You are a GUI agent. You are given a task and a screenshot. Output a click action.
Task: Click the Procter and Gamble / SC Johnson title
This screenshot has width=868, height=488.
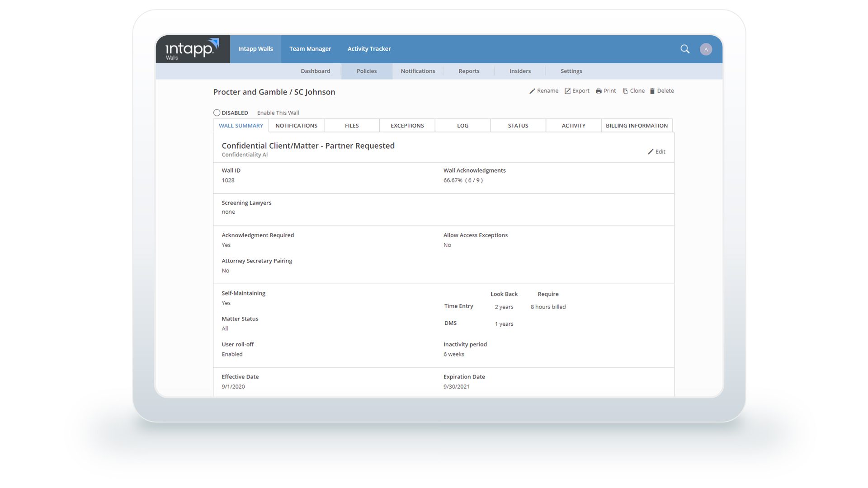pos(274,92)
